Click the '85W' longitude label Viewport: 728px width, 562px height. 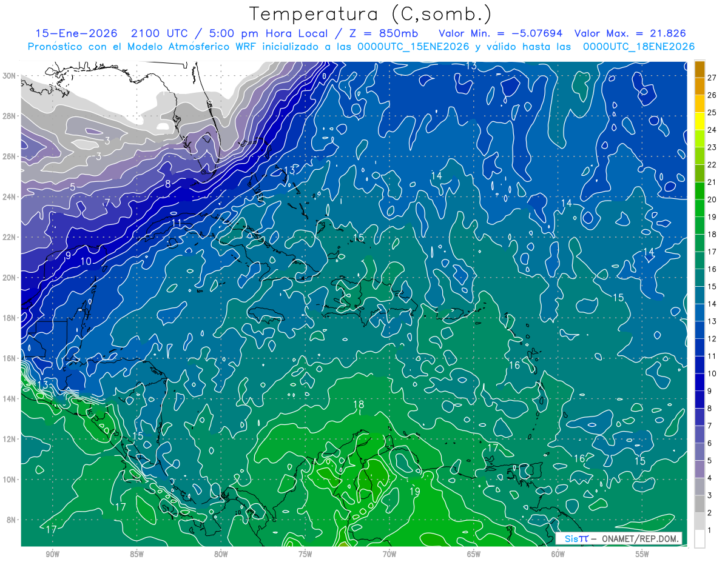pyautogui.click(x=137, y=554)
